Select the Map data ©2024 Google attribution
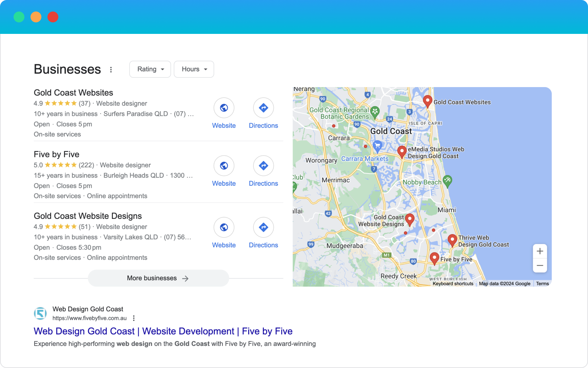The height and width of the screenshot is (368, 588). [505, 284]
